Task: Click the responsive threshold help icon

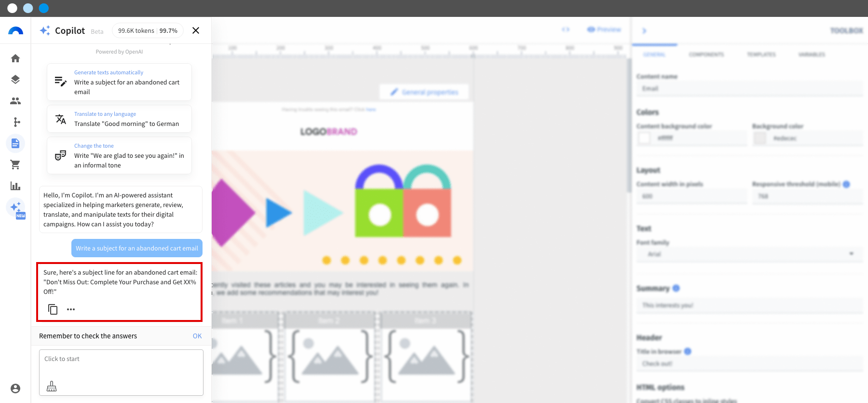Action: [x=846, y=184]
